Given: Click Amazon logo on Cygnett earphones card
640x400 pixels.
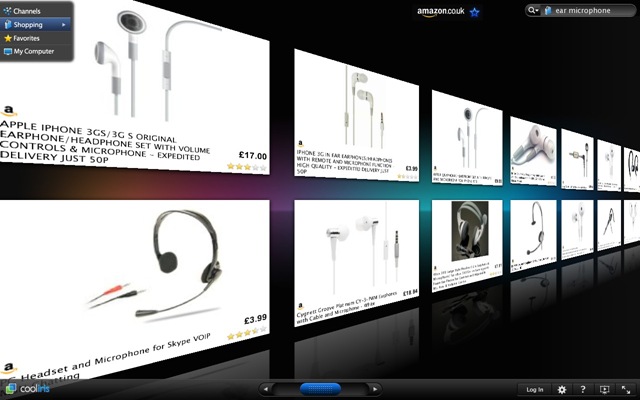Looking at the screenshot, I should pos(301,306).
